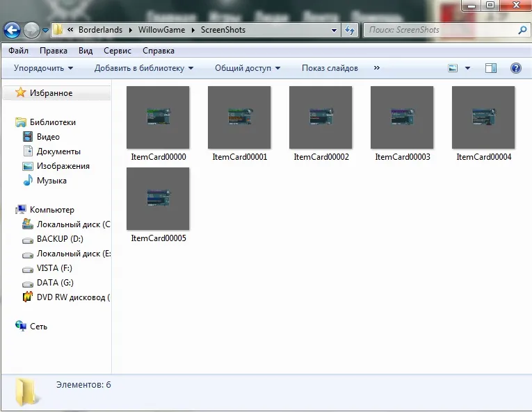Viewport: 532px width, 412px height.
Task: Open the Сеть network item
Action: (38, 327)
